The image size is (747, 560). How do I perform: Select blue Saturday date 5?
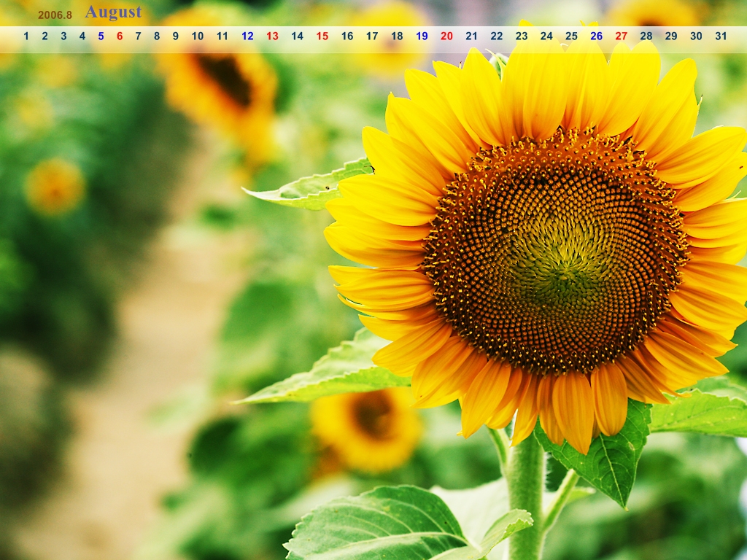click(x=101, y=36)
